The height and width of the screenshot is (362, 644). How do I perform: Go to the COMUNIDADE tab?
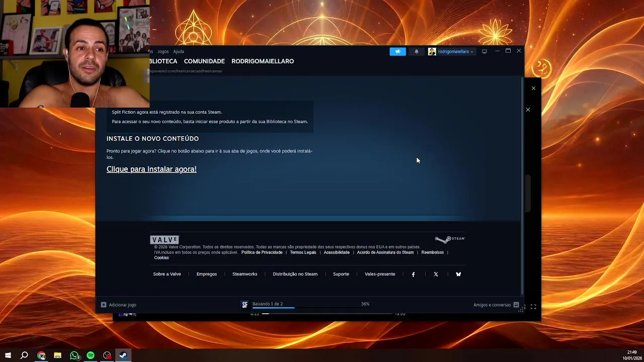click(204, 61)
